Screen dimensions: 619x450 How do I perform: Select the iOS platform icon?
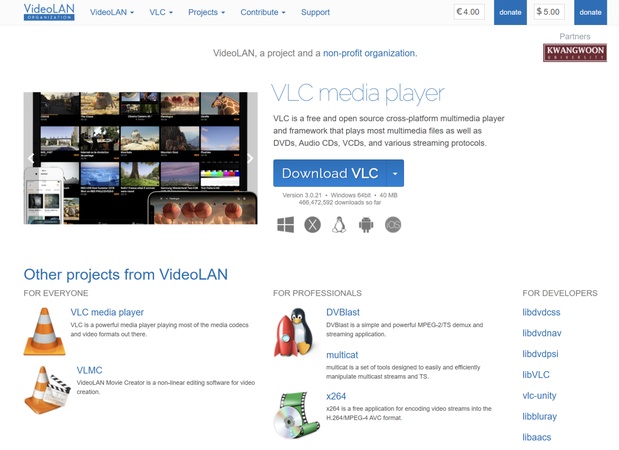393,225
